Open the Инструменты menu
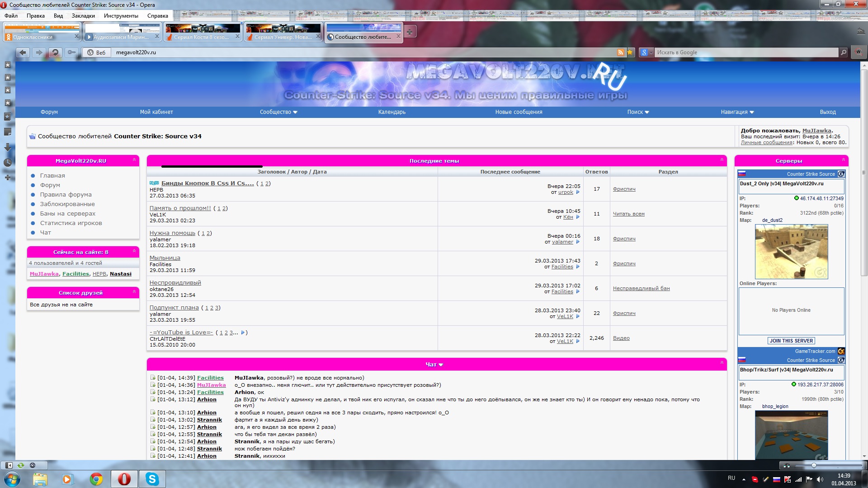This screenshot has height=488, width=868. 121,16
